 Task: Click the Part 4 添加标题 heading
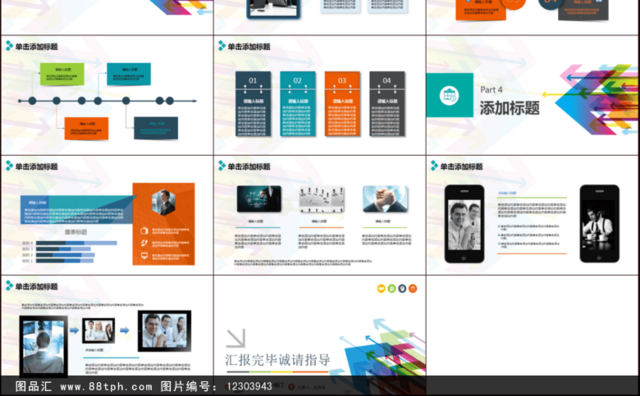pos(509,108)
